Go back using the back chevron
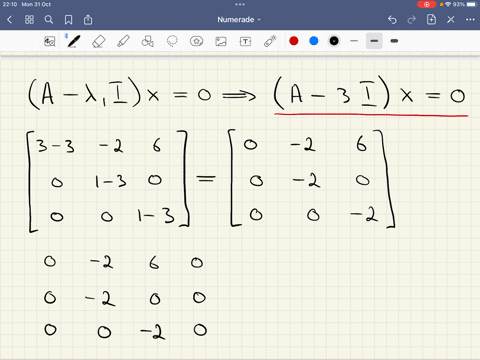The height and width of the screenshot is (360, 480). click(x=9, y=20)
